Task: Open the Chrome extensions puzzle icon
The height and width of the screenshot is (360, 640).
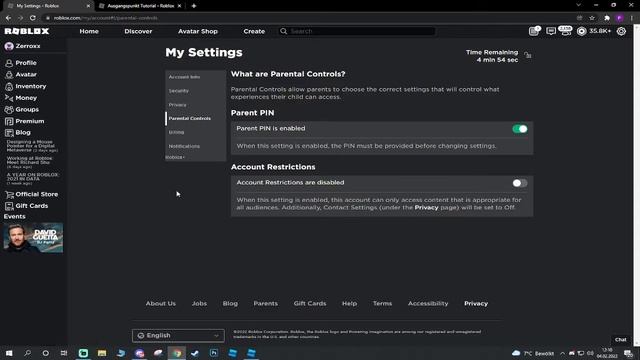Action: pyautogui.click(x=607, y=18)
